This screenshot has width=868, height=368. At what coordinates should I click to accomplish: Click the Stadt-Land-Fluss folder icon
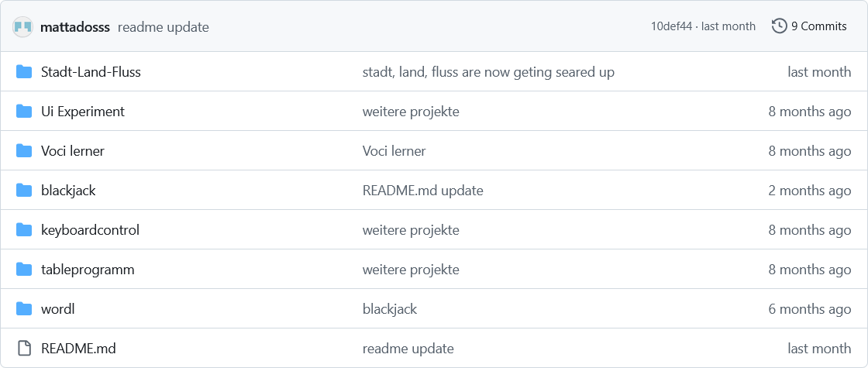pyautogui.click(x=24, y=72)
